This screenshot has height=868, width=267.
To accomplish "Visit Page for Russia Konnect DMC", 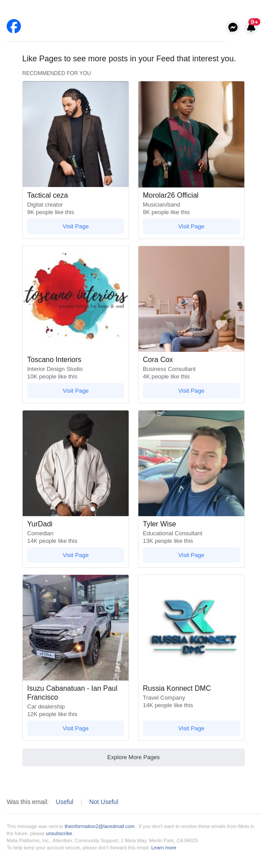I will [191, 728].
